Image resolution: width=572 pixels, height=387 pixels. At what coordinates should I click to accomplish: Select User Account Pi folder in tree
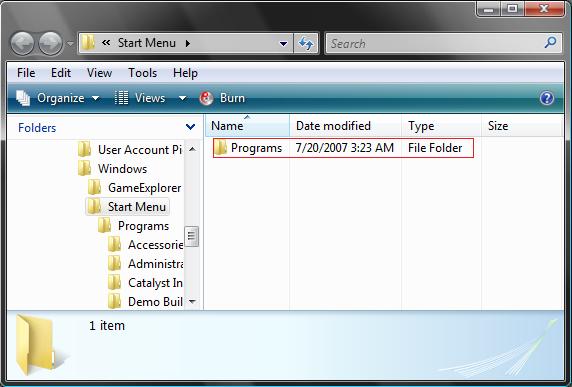tap(130, 150)
